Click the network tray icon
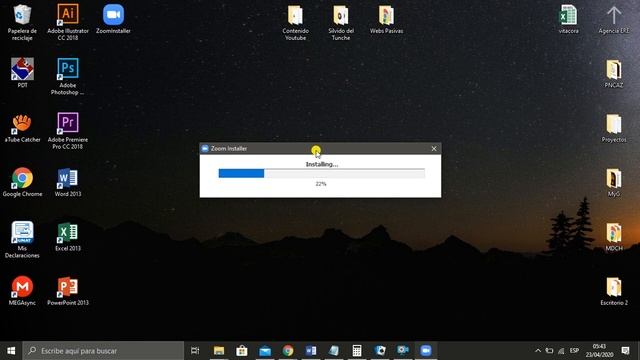 [x=561, y=351]
